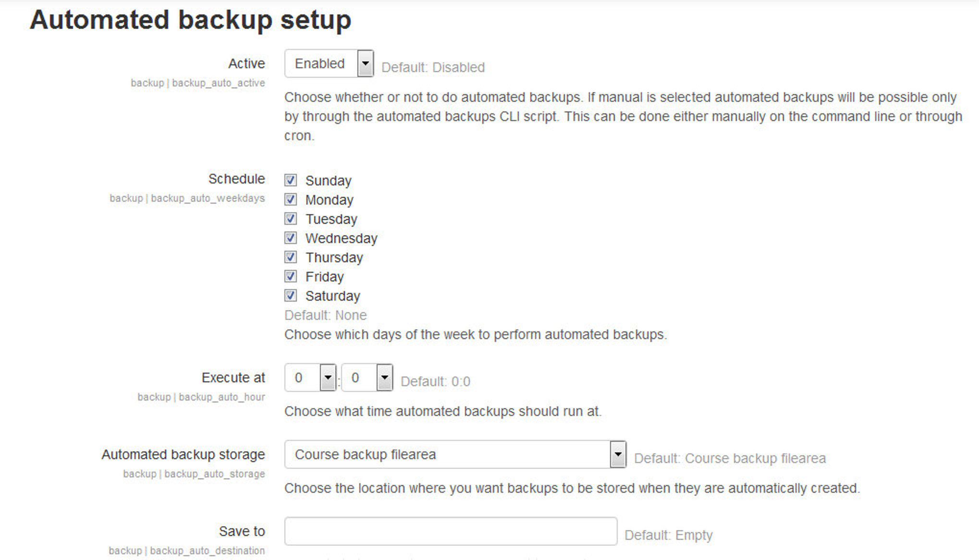
Task: Uncheck the Monday schedule checkbox
Action: [x=290, y=199]
